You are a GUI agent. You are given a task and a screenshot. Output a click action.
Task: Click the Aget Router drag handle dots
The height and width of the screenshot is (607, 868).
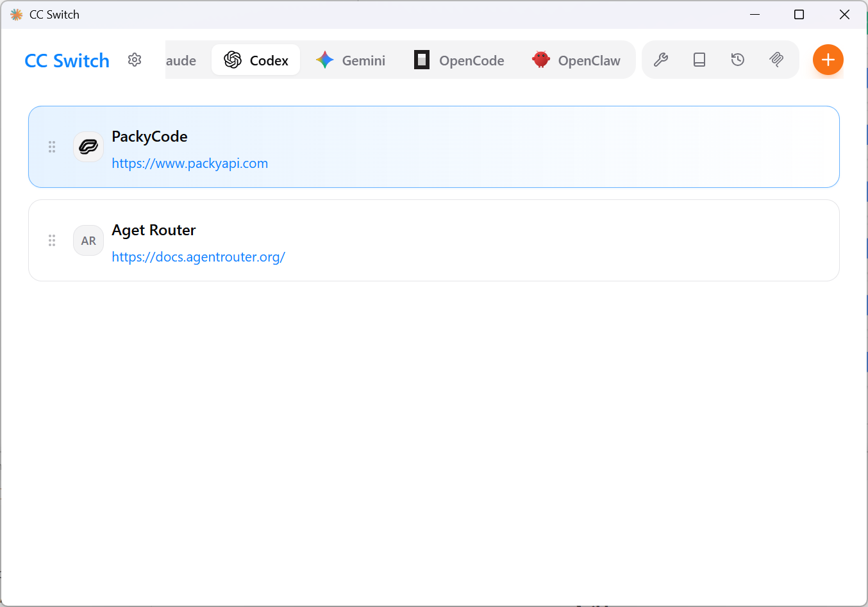[52, 240]
